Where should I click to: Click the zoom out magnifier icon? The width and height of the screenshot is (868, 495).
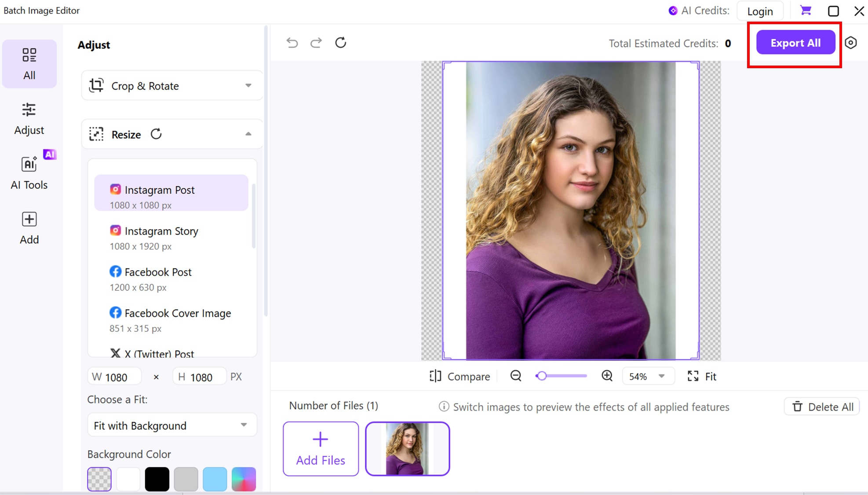[516, 376]
